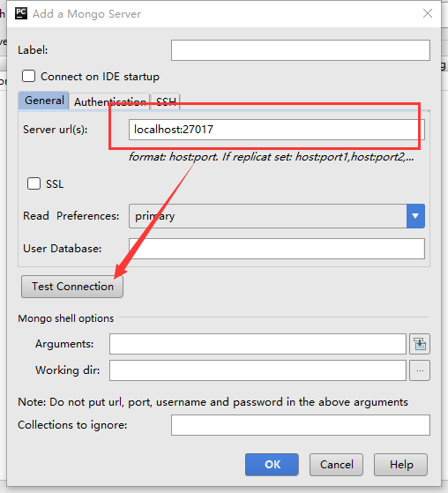The height and width of the screenshot is (493, 448).
Task: Click the 'Mongo shell options' heading
Action: 66,318
